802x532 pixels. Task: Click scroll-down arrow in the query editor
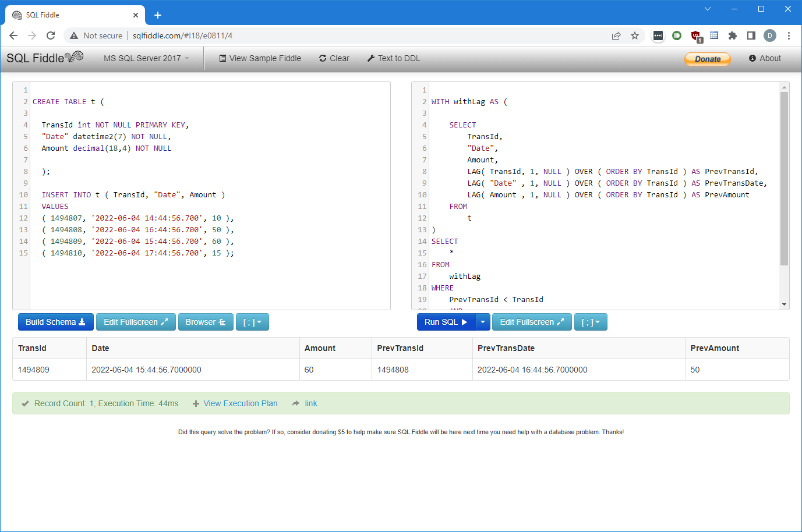click(784, 304)
